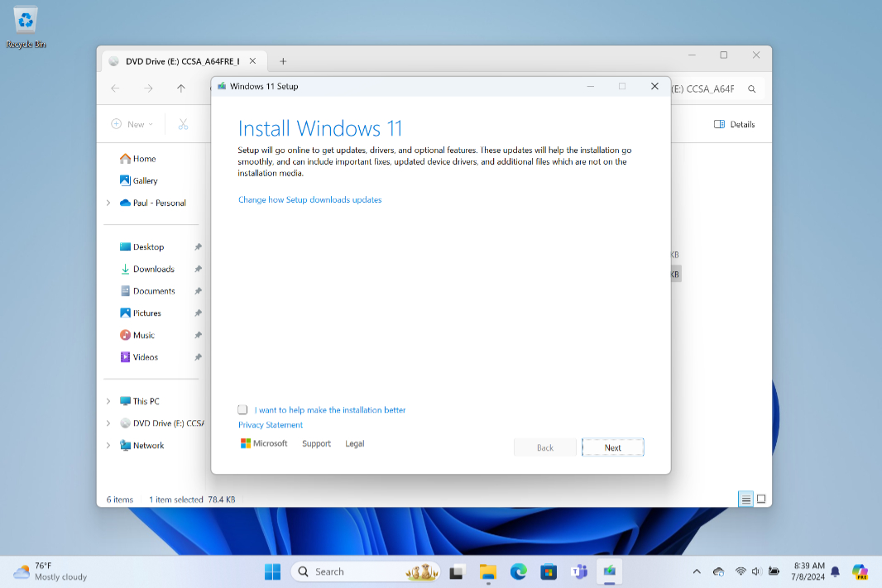Open 'Change how Setup downloads updates' link
Screen dimensions: 882x588
click(x=309, y=200)
